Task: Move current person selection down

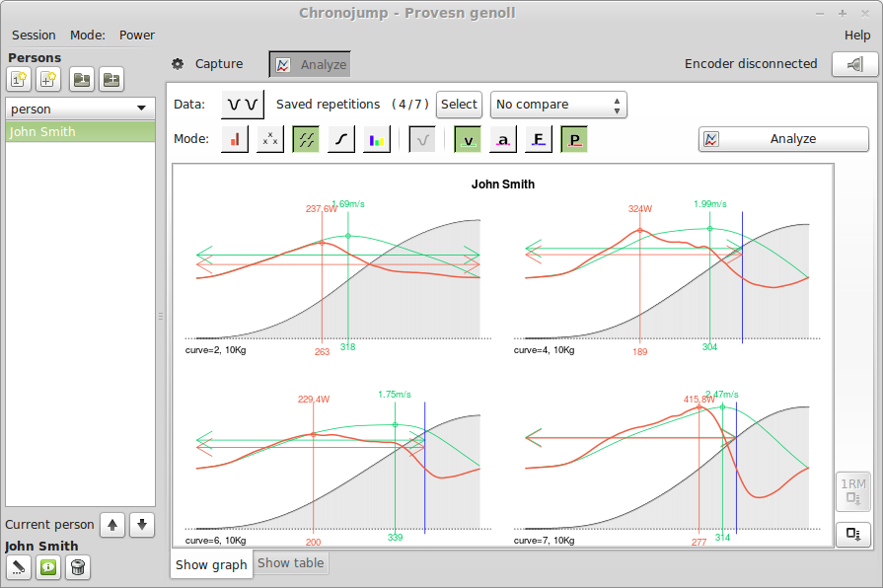Action: click(142, 525)
